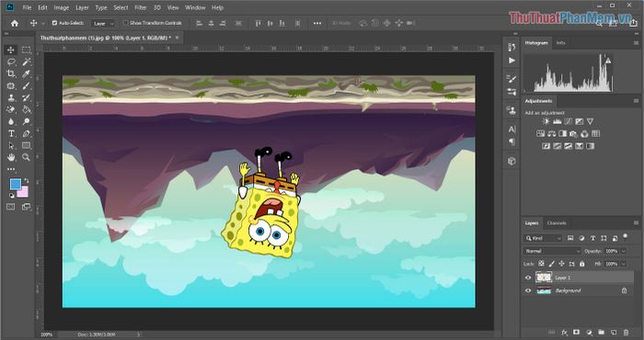This screenshot has height=340, width=644.
Task: Click the foreground blue color swatch
Action: pyautogui.click(x=16, y=184)
